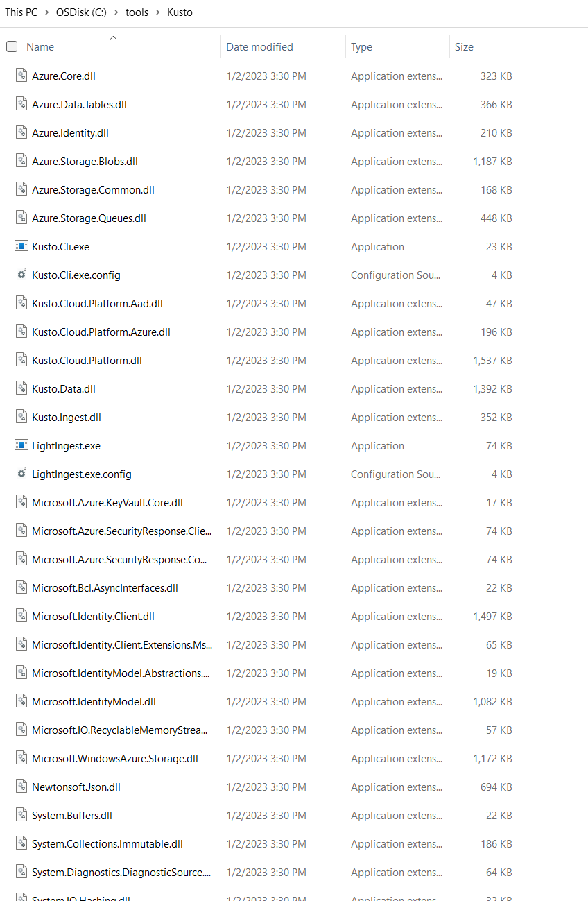
Task: Click the LightIngest.exe application icon
Action: point(21,445)
